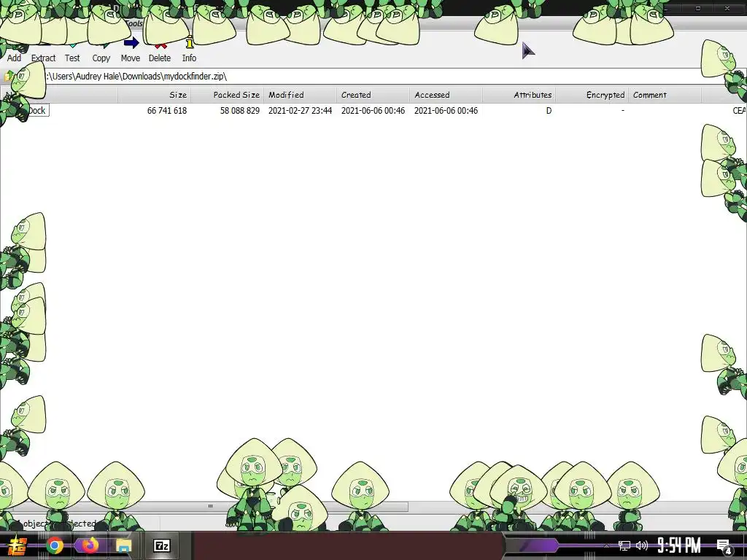Click the horizontal scrollbar thumb

point(209,506)
